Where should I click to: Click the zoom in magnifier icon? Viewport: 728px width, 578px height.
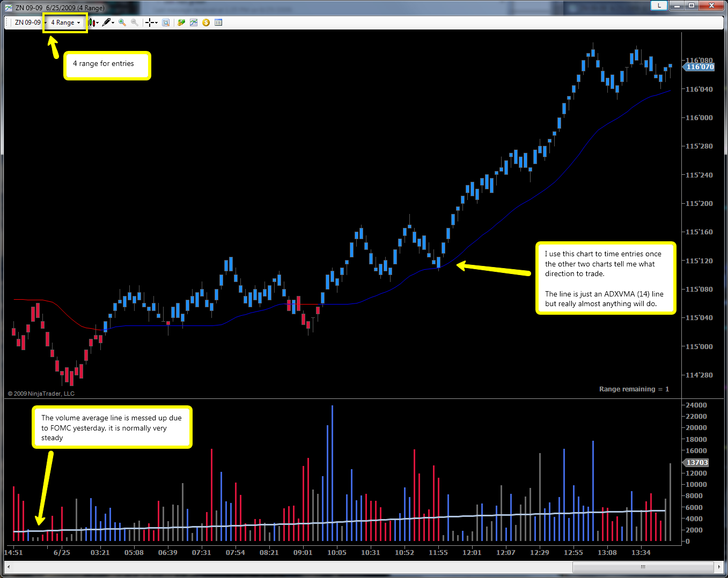coord(122,23)
